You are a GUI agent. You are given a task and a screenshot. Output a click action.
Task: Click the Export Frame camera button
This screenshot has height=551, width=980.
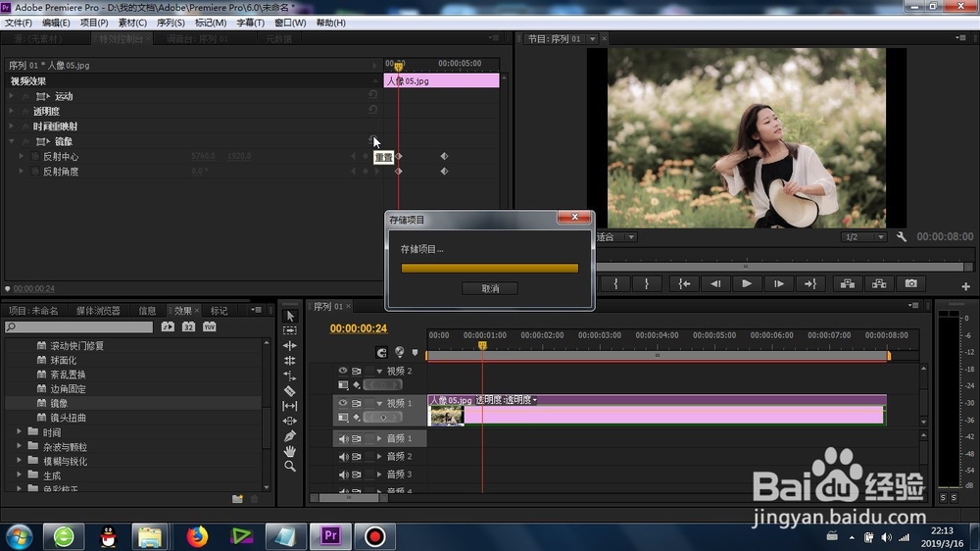[x=910, y=283]
